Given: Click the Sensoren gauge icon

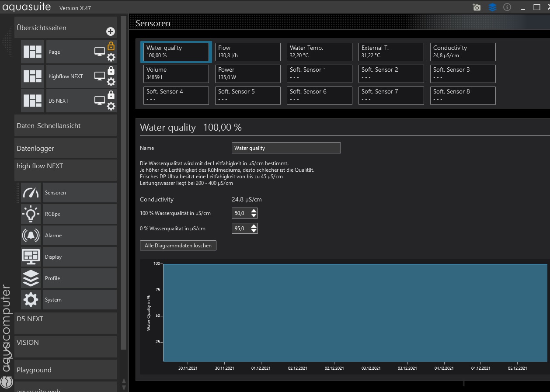Looking at the screenshot, I should click(x=31, y=193).
